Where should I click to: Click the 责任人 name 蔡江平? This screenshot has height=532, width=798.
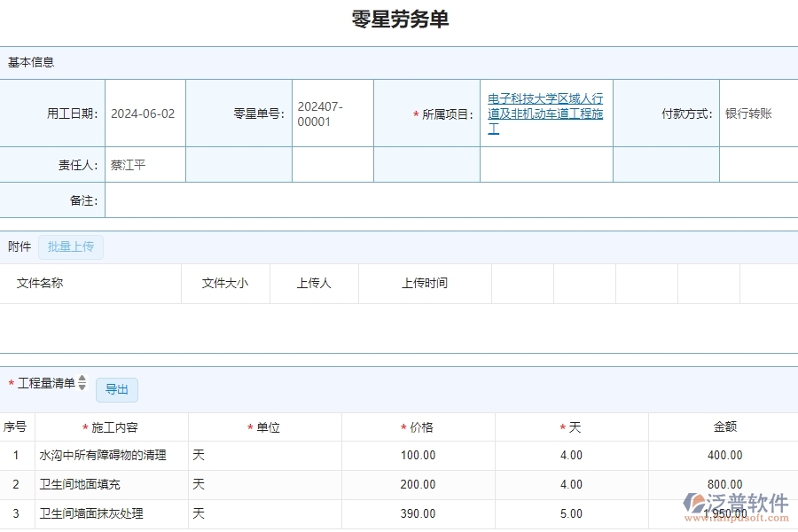click(130, 164)
